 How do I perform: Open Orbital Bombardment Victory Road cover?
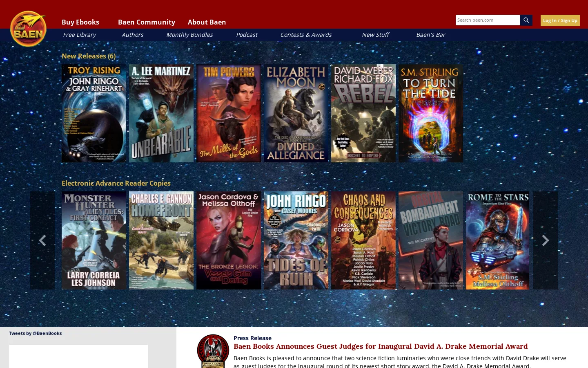[x=431, y=240]
